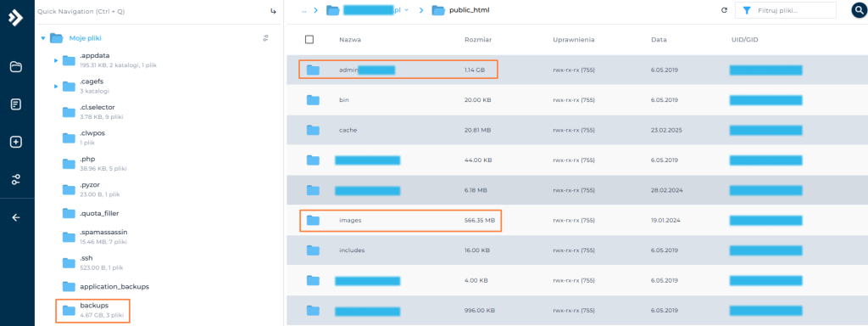Viewport: 868px width, 326px height.
Task: Click the 20.81 MB size of cache
Action: (478, 130)
